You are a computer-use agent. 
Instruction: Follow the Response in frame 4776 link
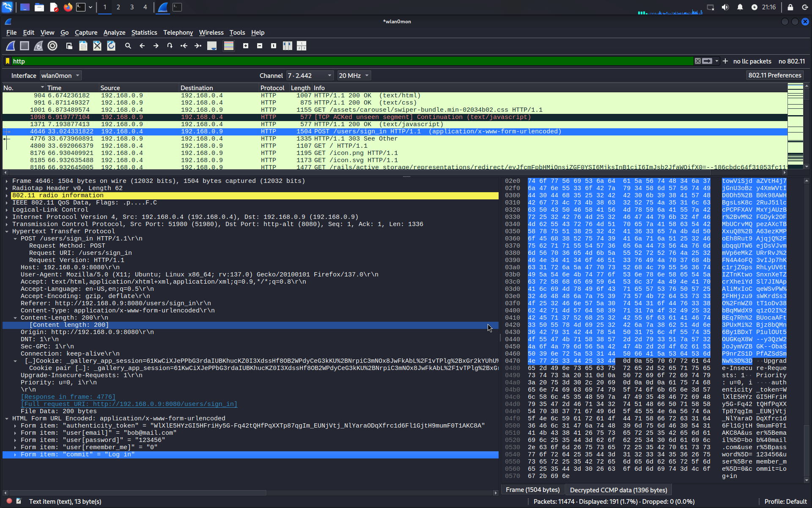tap(68, 397)
